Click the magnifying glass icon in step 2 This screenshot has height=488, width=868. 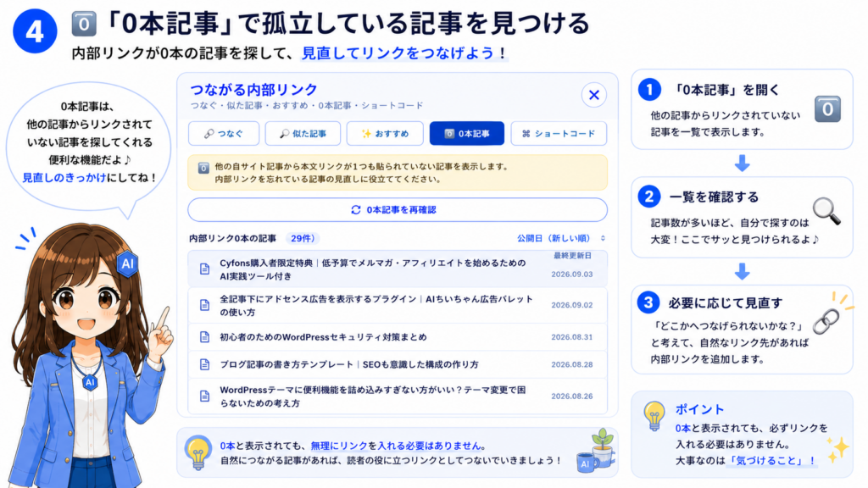826,211
